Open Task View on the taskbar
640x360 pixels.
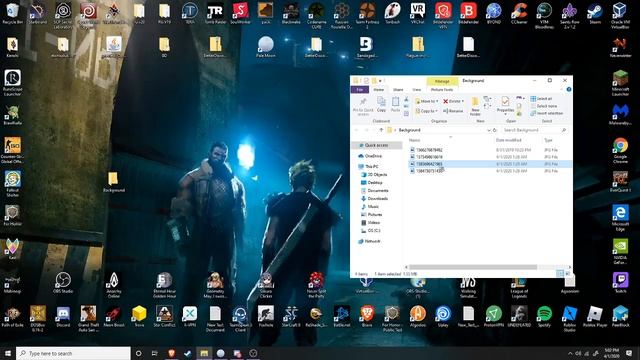155,353
